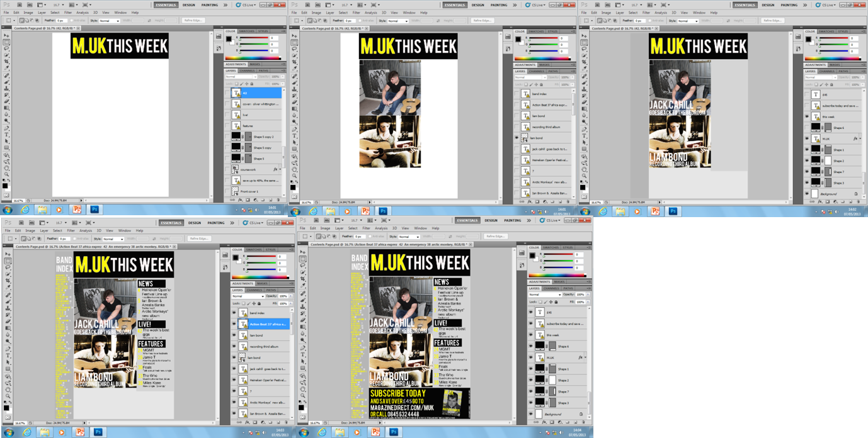Show the hidden '42' layer in top-left window
The image size is (868, 438).
tap(227, 93)
